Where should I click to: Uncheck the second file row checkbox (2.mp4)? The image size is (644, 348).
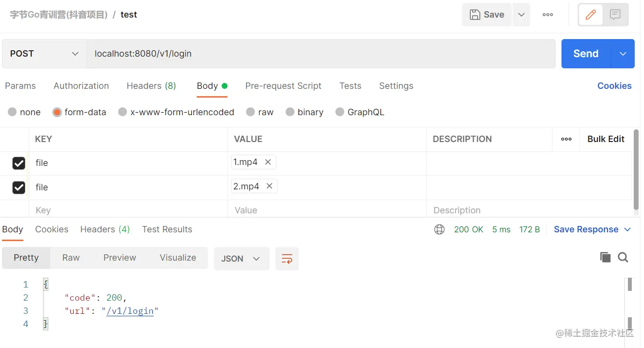coord(19,187)
